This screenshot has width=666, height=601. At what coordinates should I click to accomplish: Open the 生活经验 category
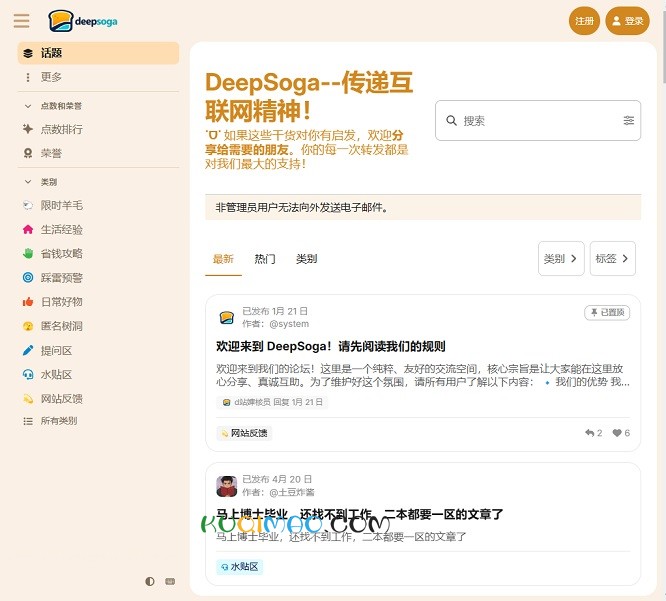pyautogui.click(x=98, y=230)
